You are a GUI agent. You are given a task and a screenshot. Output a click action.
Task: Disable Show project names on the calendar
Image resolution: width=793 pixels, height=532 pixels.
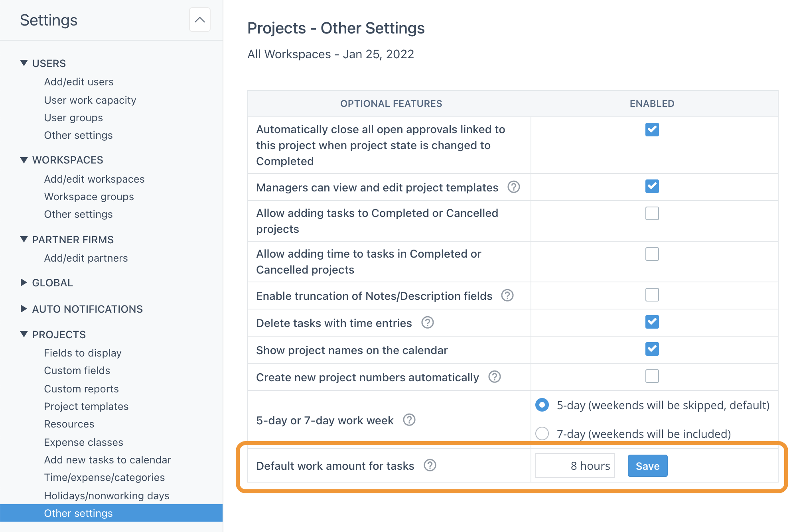(652, 349)
